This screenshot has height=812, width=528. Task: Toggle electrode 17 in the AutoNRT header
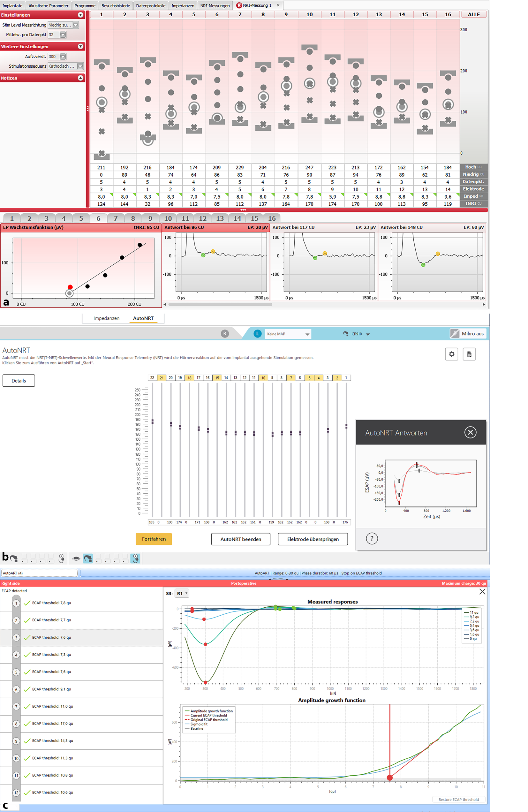pos(199,378)
